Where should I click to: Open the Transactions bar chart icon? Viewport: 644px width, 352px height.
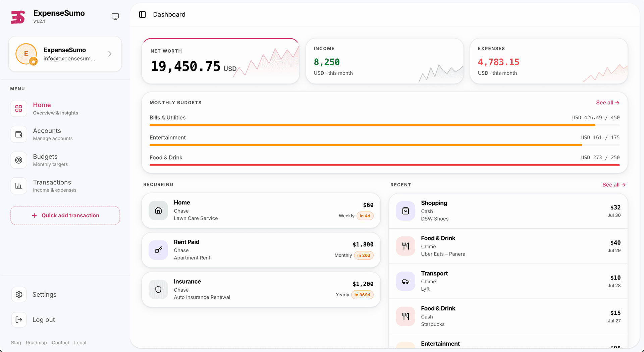click(18, 186)
